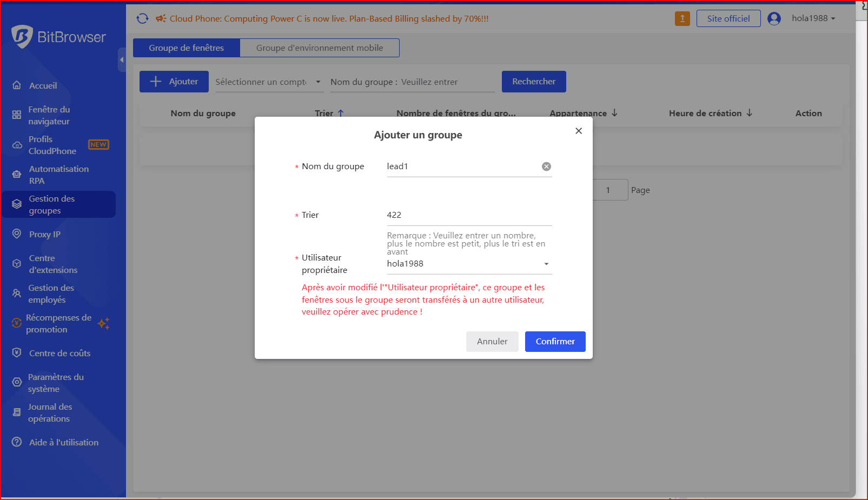Viewport: 868px width, 500px height.
Task: Switch to Groupe d'environnement mobile tab
Action: [319, 48]
